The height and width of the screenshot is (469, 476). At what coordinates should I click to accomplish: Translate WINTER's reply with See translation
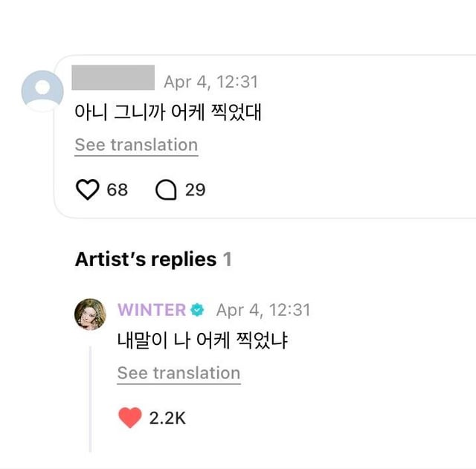click(x=178, y=373)
